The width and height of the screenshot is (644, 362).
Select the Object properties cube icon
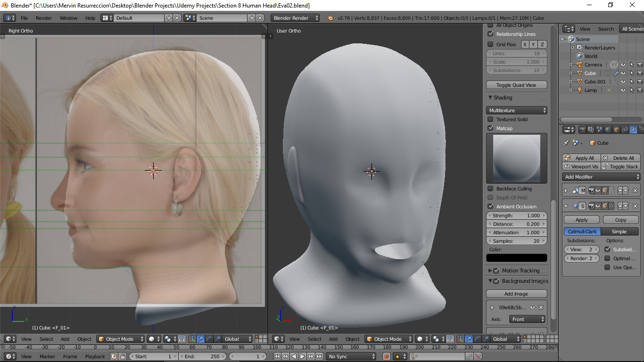(x=617, y=130)
